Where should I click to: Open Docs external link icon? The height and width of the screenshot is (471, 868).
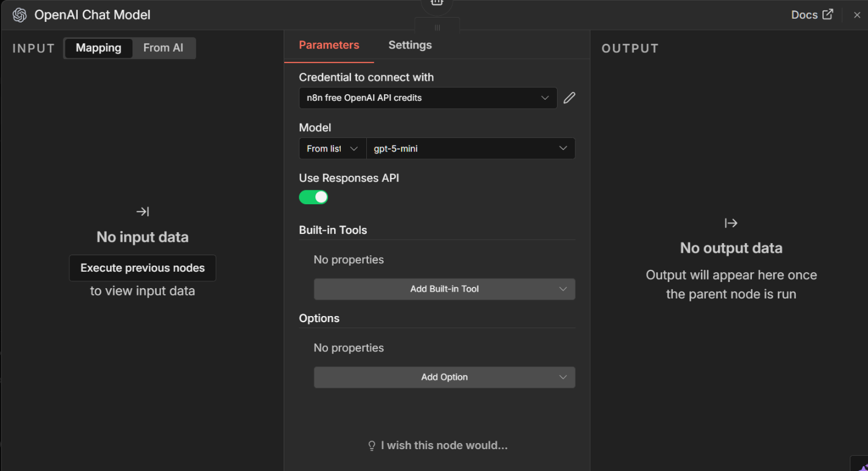(828, 15)
